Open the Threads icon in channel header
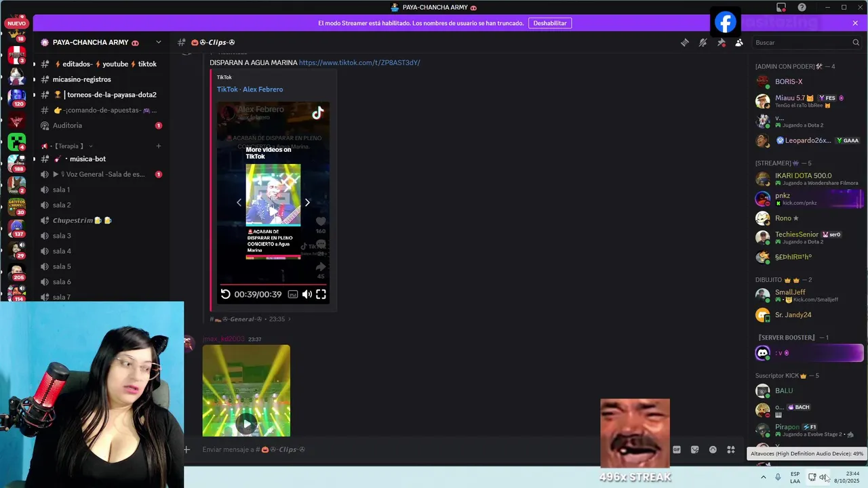This screenshot has width=868, height=488. [x=685, y=42]
